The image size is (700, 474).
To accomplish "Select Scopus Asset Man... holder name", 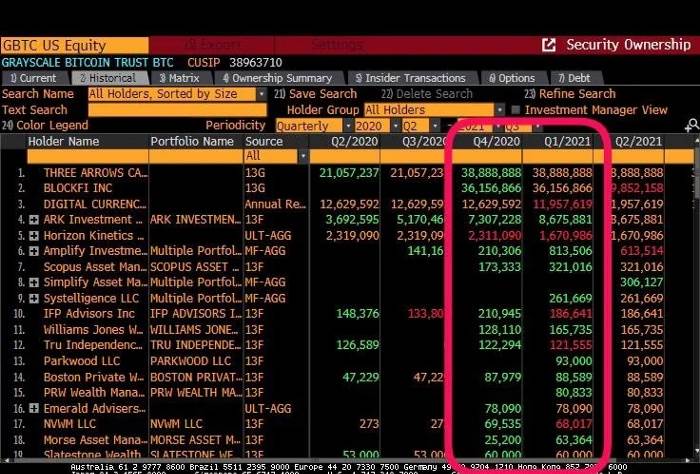I will pos(95,267).
